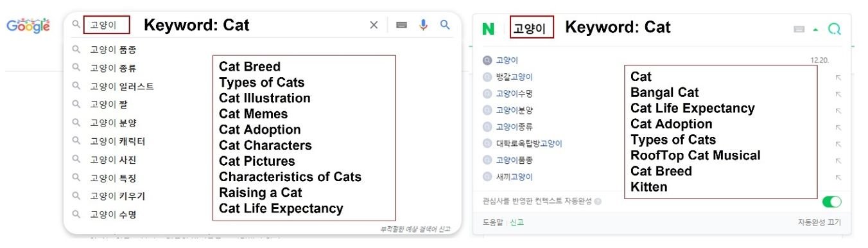Image resolution: width=868 pixels, height=248 pixels.
Task: Click the fill arrow on the 새끼고양이 row
Action: click(x=838, y=177)
